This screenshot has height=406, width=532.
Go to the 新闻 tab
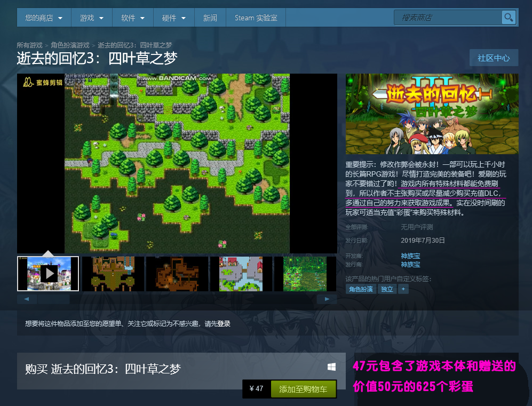pyautogui.click(x=210, y=18)
